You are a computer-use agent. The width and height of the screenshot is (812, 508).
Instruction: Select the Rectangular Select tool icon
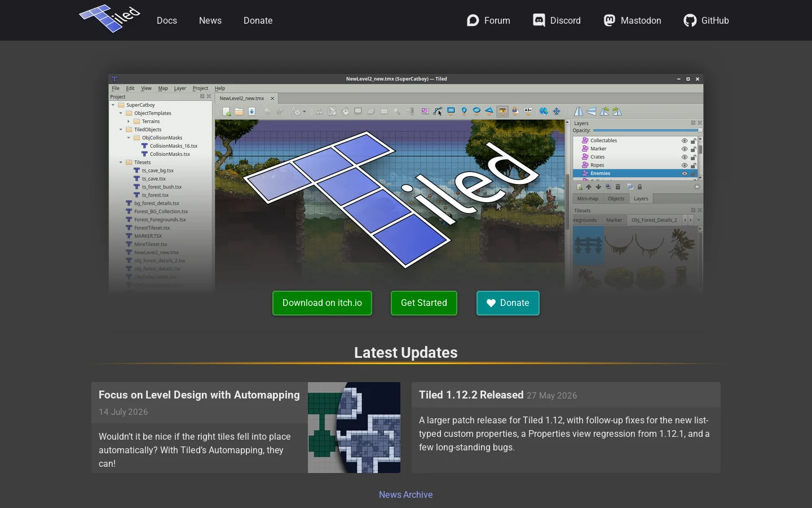(384, 111)
